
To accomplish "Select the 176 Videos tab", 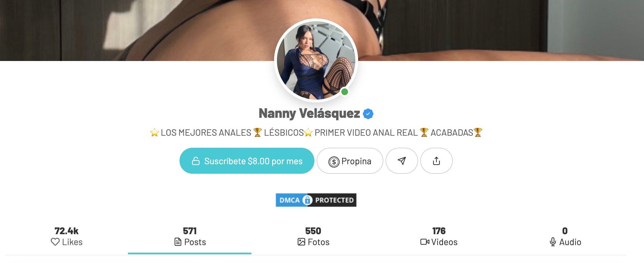I will pos(439,237).
